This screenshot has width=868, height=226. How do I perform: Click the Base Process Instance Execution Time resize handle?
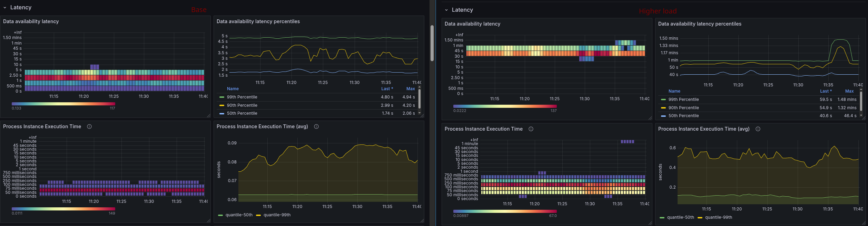[208, 221]
